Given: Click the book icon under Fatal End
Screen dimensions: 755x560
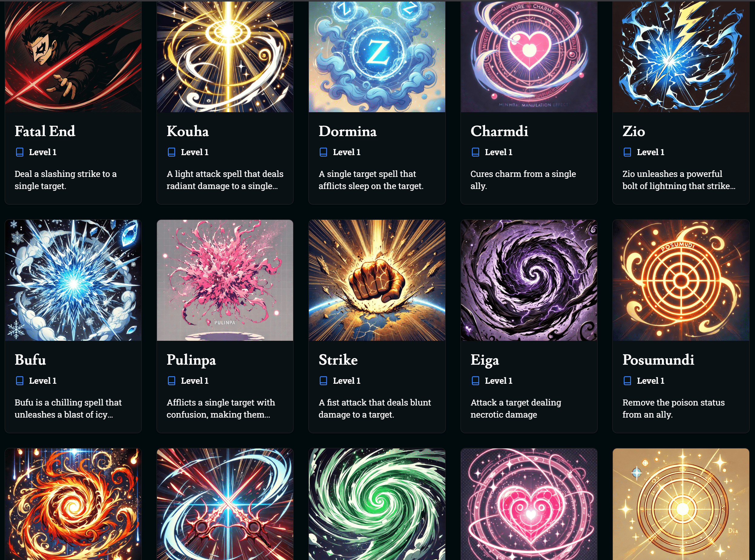Looking at the screenshot, I should tap(20, 152).
